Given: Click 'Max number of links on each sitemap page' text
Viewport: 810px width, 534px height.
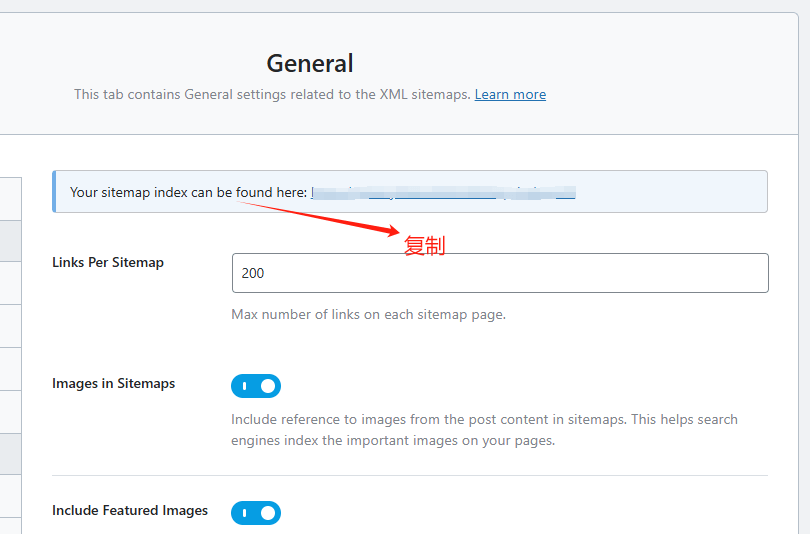Looking at the screenshot, I should (x=368, y=315).
